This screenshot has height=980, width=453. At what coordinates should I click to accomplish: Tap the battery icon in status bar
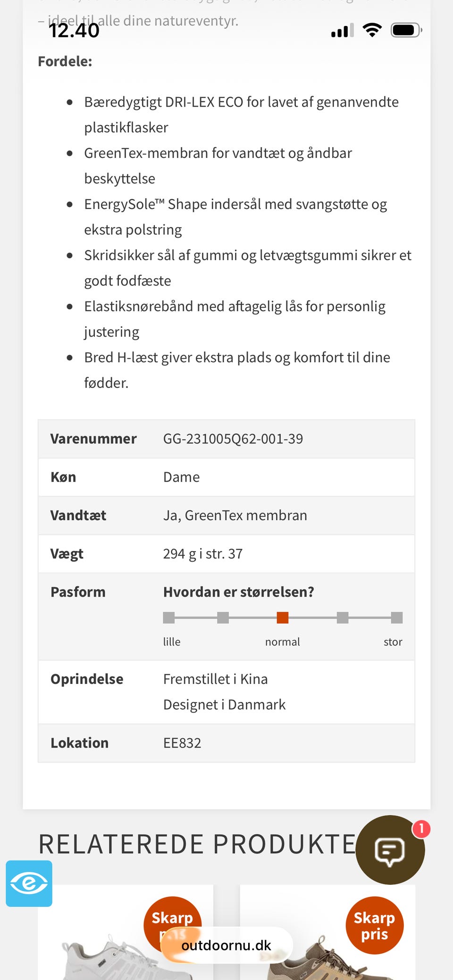point(406,31)
